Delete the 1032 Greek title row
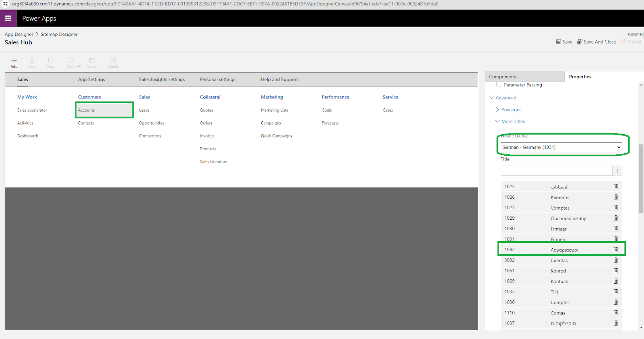 pos(615,250)
